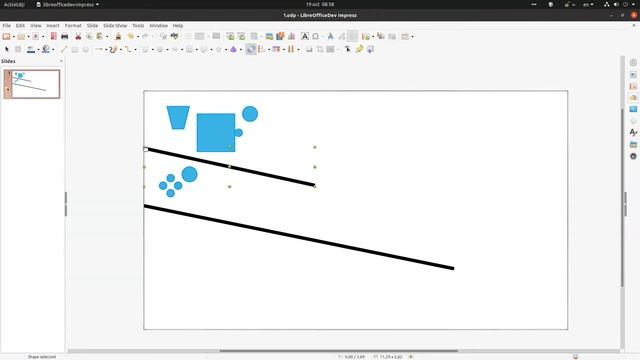Viewport: 640px width, 360px height.
Task: Open sidebar Slide Transition deck icon
Action: tap(633, 86)
